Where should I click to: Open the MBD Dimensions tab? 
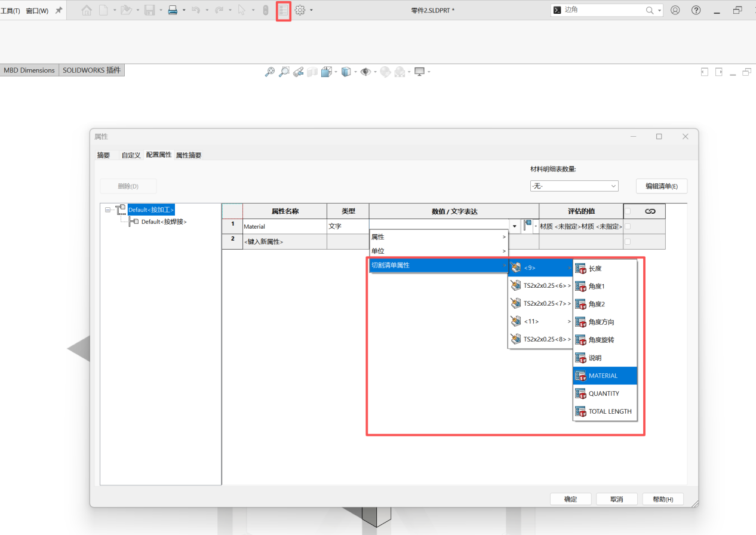tap(29, 70)
